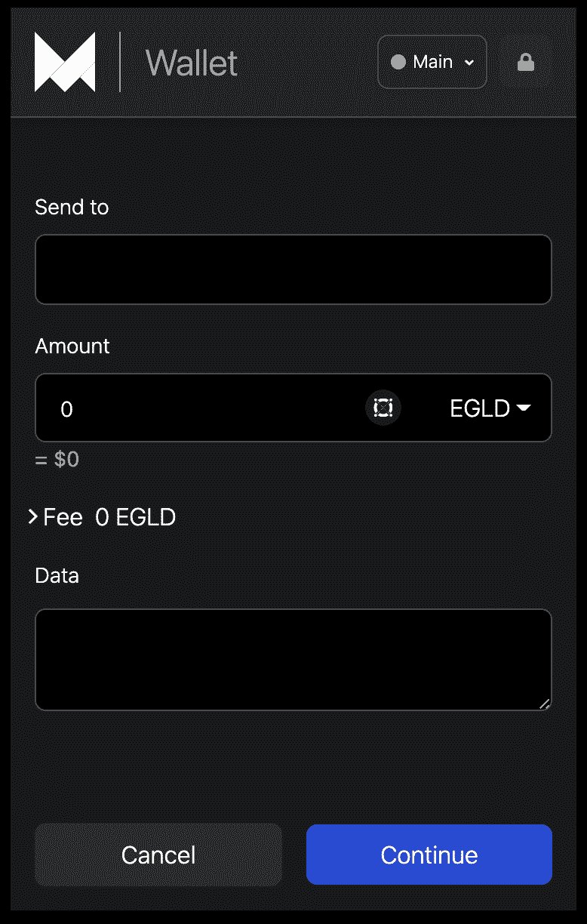Focus the Send to address field
Viewport: 587px width, 924px height.
[x=293, y=269]
